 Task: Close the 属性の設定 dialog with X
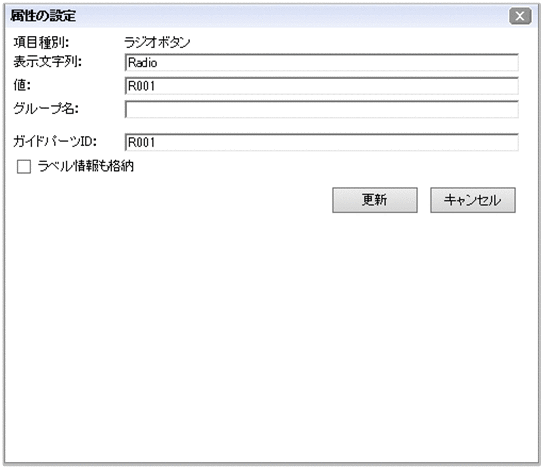(520, 16)
